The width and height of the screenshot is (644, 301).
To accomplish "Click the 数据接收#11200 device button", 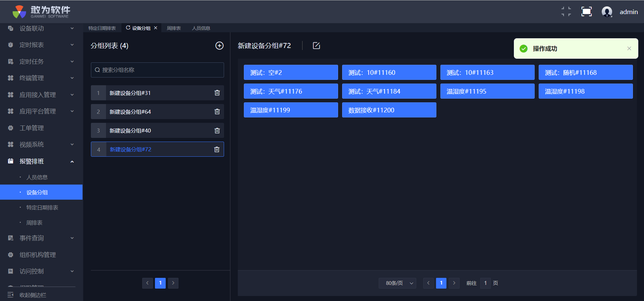I will pos(389,110).
